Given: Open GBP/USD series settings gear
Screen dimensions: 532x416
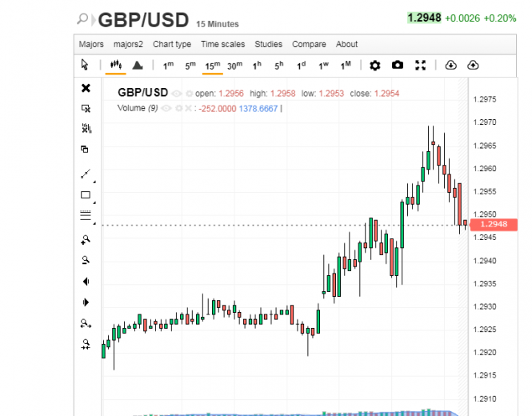Looking at the screenshot, I should pyautogui.click(x=190, y=94).
